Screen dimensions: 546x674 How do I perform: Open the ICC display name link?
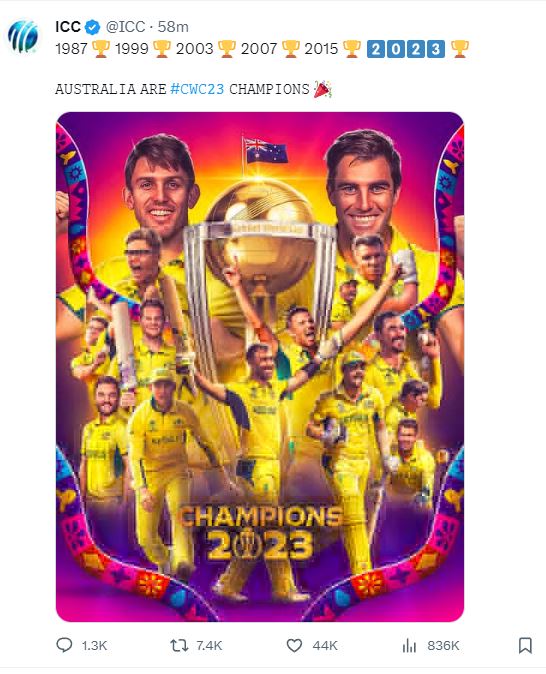click(x=68, y=27)
